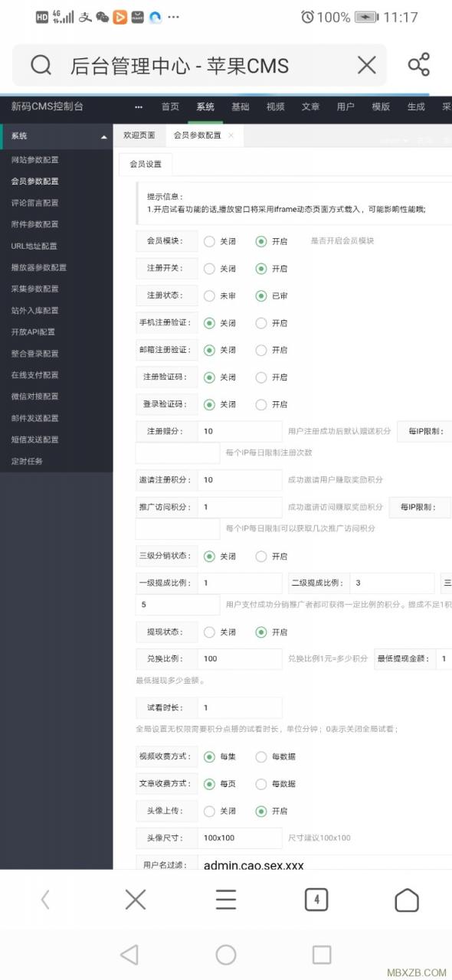Screen dimensions: 452x980
Task: Stop loading with bottom X icon
Action: 136,900
